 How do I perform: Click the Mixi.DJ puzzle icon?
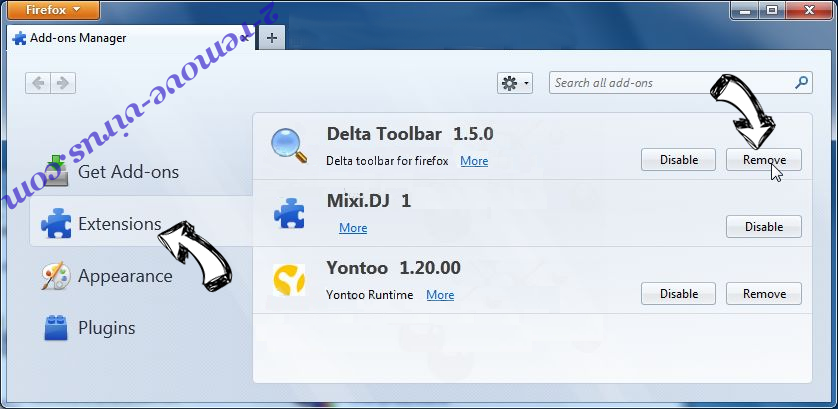point(289,213)
